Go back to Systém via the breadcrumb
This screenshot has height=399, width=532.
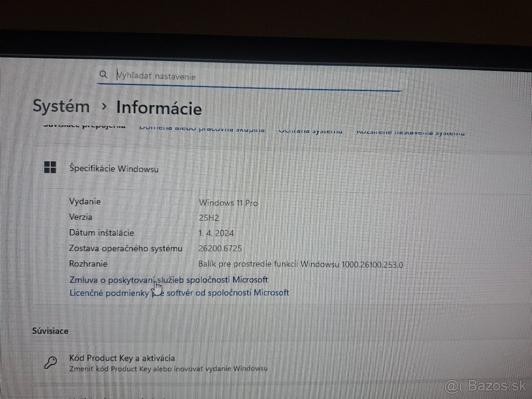[x=61, y=106]
